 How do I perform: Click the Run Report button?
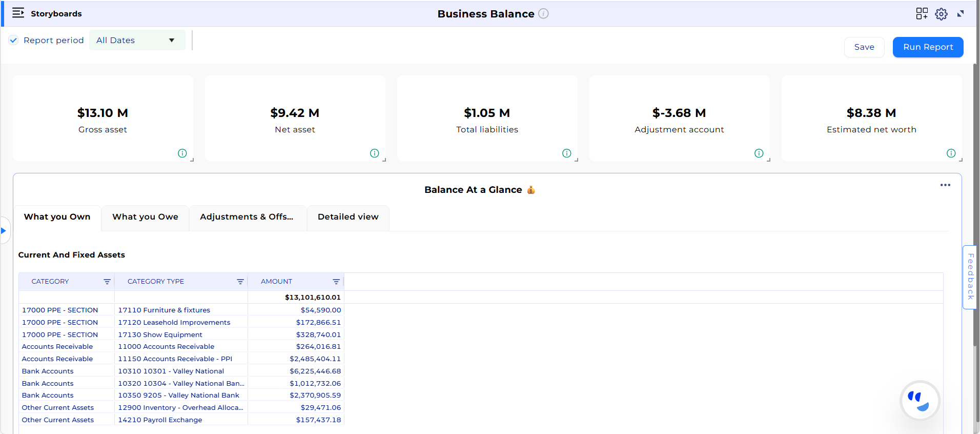(928, 47)
